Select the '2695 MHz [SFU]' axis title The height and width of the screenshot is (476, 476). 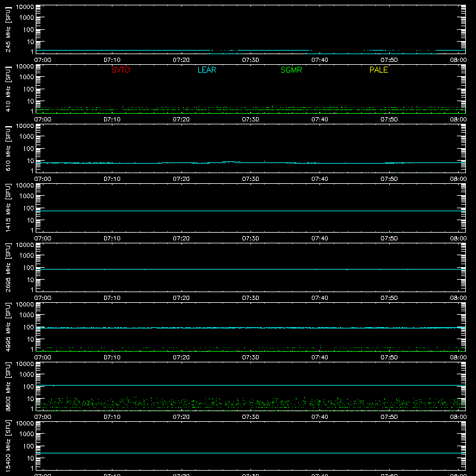(8, 267)
